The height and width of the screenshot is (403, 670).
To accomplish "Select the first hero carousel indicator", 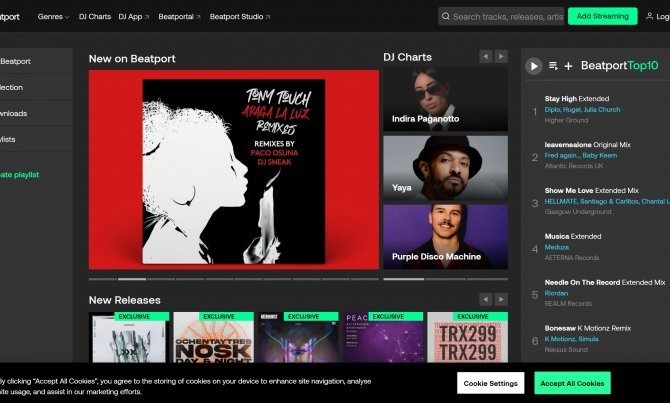I will [103, 279].
